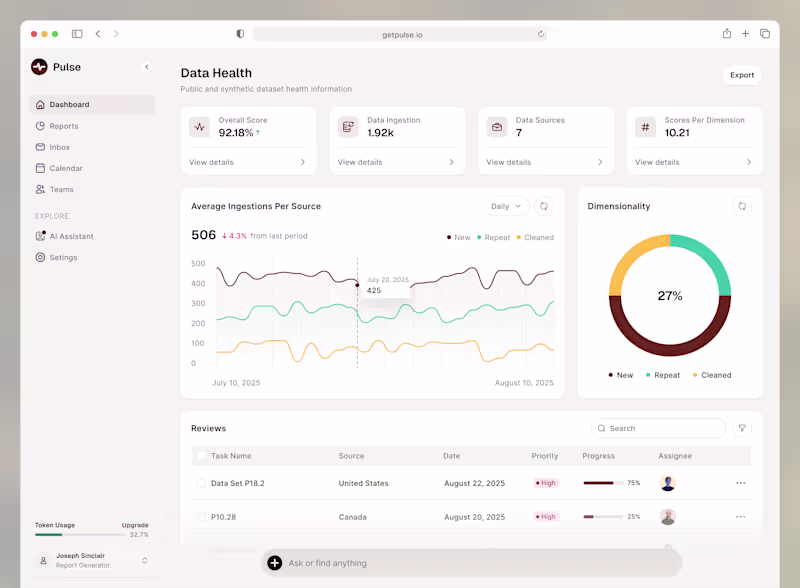Screen dimensions: 800x588
Task: Click the Ask or find anything field
Action: [472, 563]
